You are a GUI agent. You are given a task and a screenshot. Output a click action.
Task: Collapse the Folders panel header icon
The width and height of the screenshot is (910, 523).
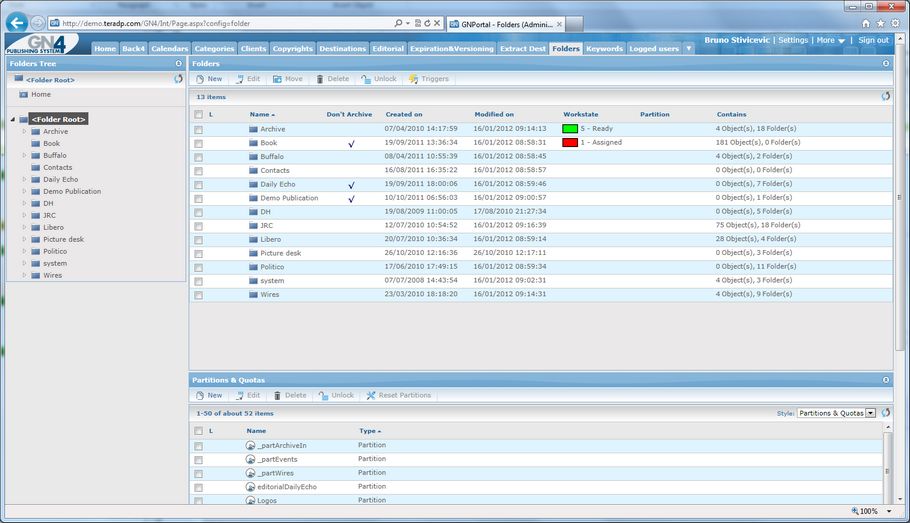886,63
